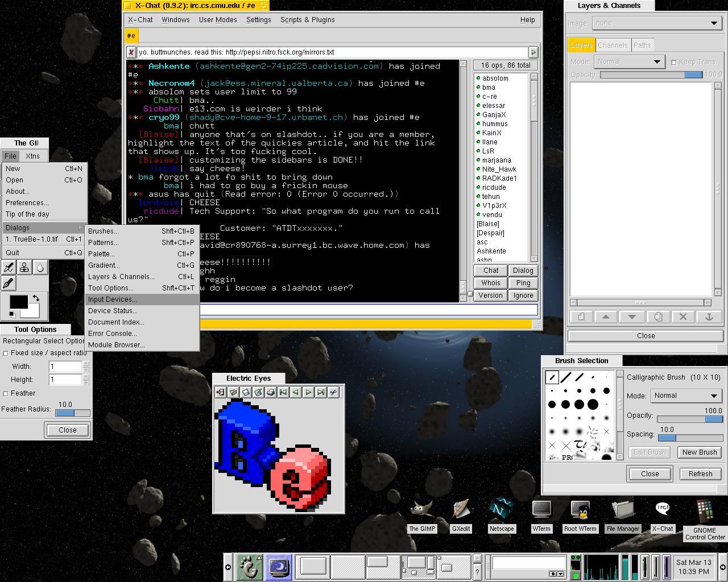The image size is (728, 582).
Task: Open the Image dropdown in Layers & Channels
Action: click(657, 23)
